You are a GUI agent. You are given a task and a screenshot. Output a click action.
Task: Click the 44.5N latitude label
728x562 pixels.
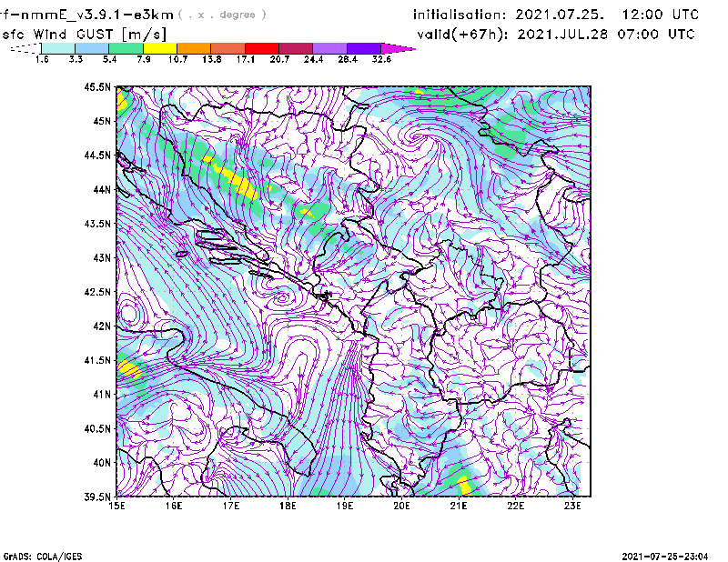(97, 155)
